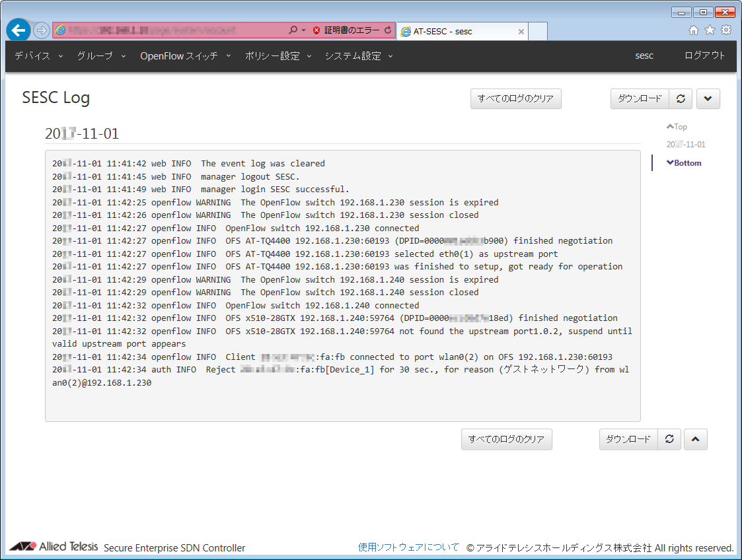The height and width of the screenshot is (560, 742).
Task: Click the 'manager login SESC successful.' log line
Action: 201,189
